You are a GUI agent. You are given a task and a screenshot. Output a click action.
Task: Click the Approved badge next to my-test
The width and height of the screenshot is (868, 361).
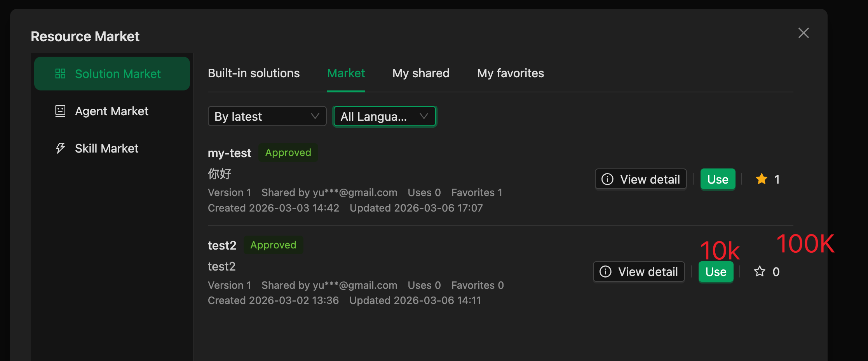[288, 153]
